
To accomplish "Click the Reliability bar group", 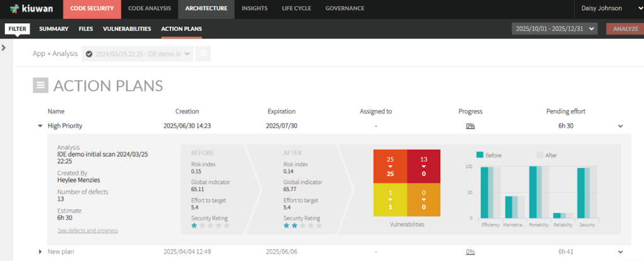I will click(563, 215).
